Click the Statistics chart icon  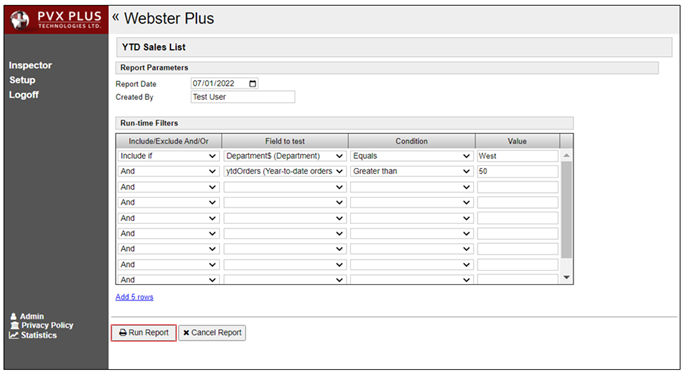pyautogui.click(x=14, y=335)
